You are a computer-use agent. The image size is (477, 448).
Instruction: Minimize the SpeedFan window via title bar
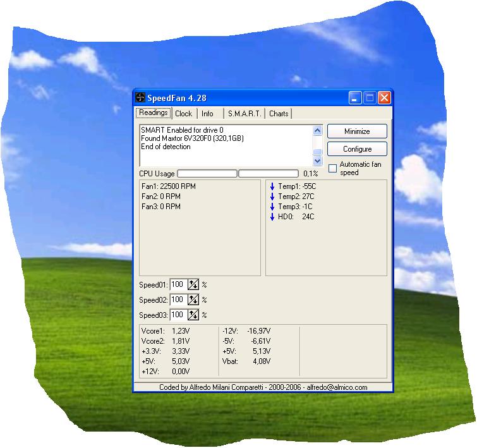tap(354, 98)
